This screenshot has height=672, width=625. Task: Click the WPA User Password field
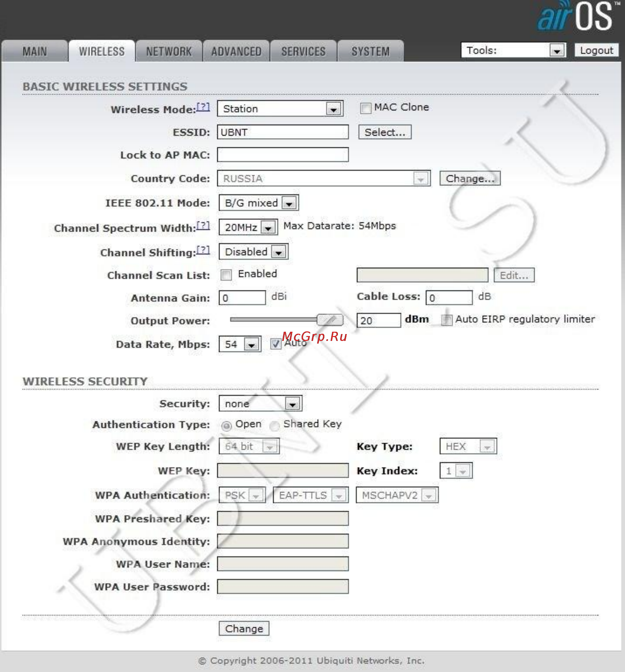pos(283,586)
